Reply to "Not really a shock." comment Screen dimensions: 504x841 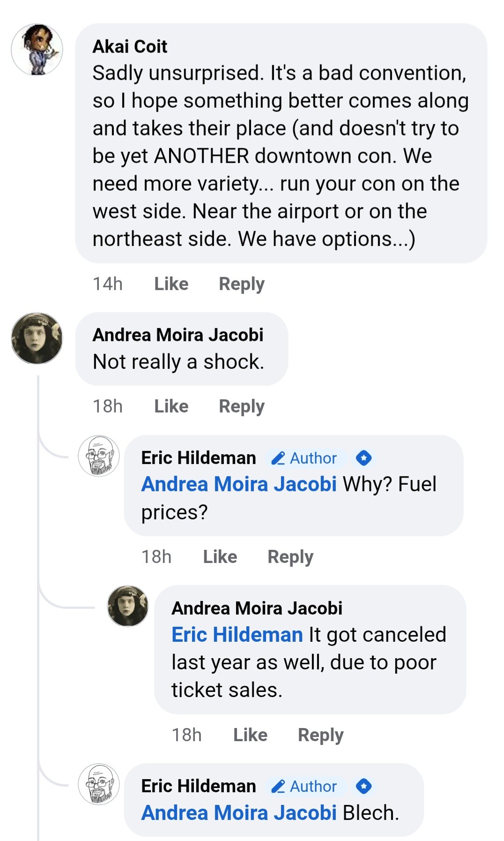tap(242, 406)
